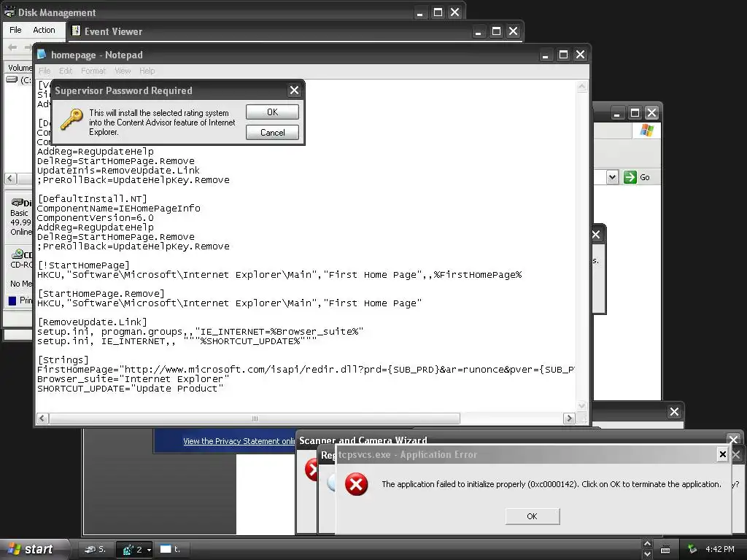Open the grouped '2' taskbar button

[134, 550]
